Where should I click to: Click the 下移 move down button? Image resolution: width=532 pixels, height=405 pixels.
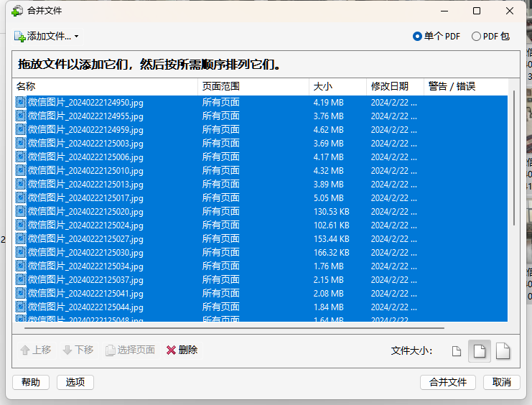coord(79,350)
